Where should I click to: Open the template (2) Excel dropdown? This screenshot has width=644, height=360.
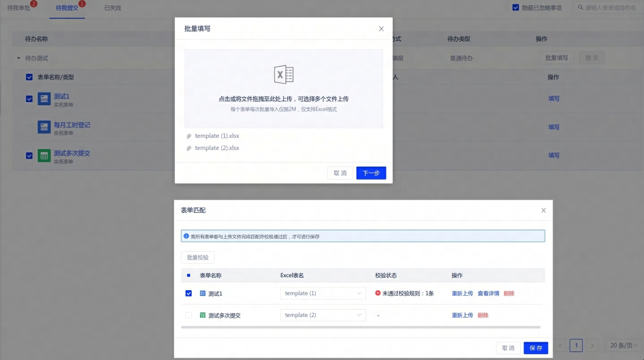[x=323, y=315]
